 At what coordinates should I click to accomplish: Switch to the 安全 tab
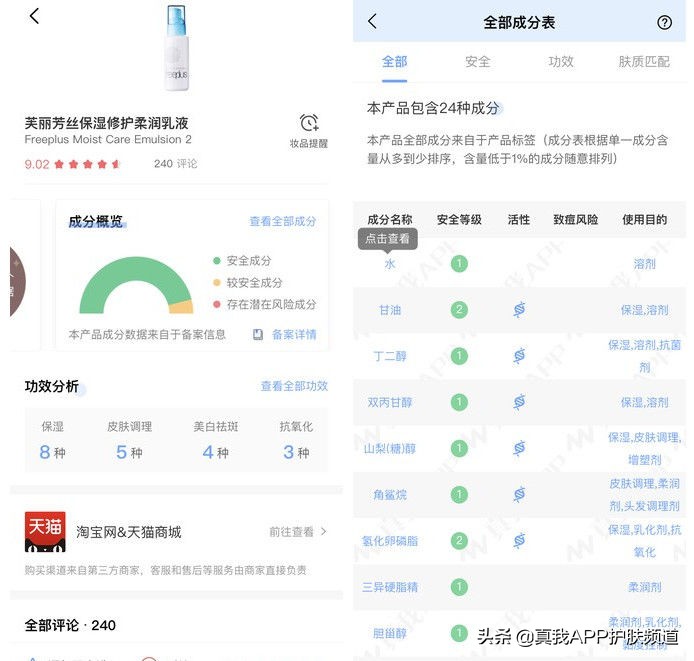(478, 62)
